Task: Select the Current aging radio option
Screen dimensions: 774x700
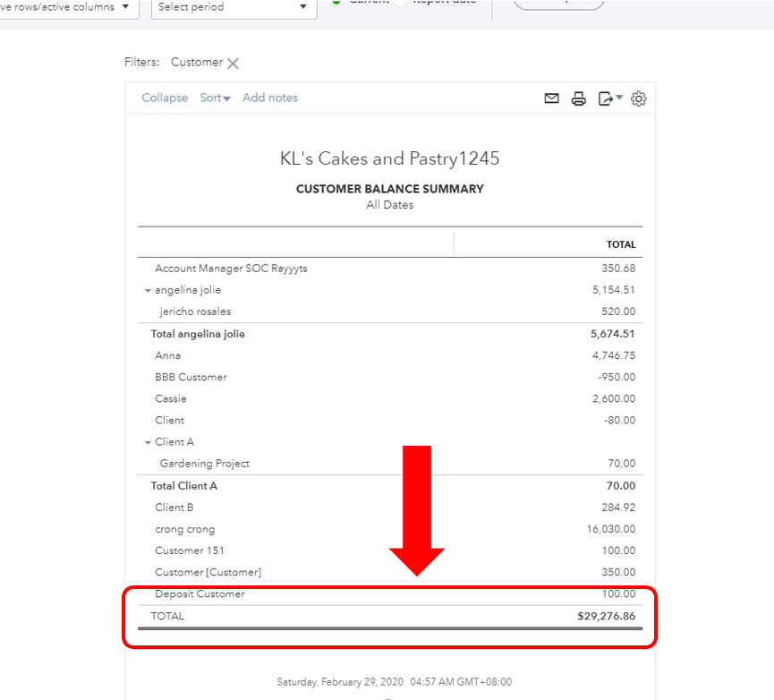Action: click(336, 2)
